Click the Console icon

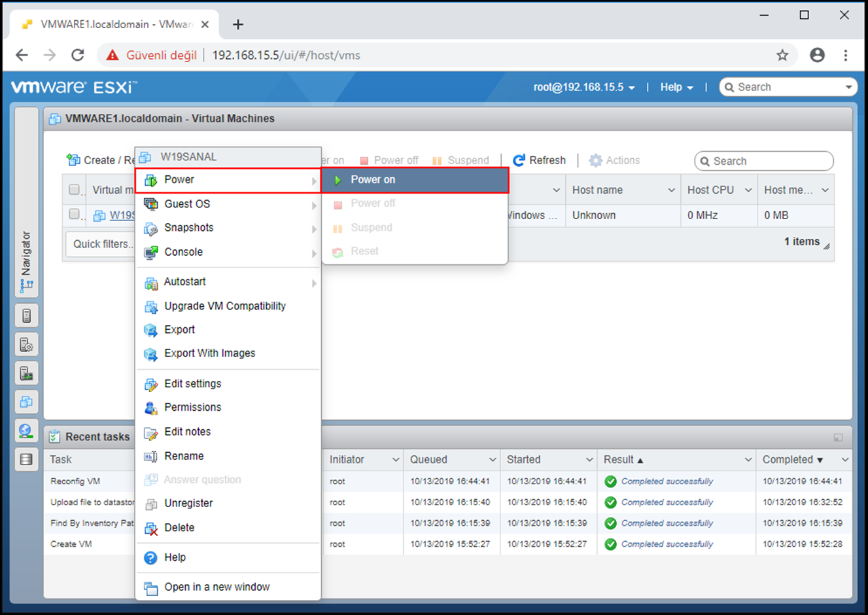pos(150,253)
